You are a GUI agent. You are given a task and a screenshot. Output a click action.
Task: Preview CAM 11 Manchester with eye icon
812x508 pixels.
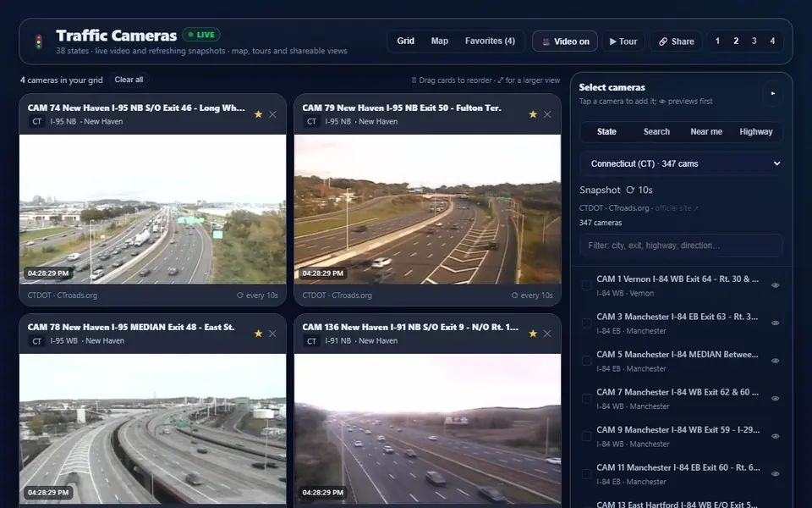[x=776, y=474]
